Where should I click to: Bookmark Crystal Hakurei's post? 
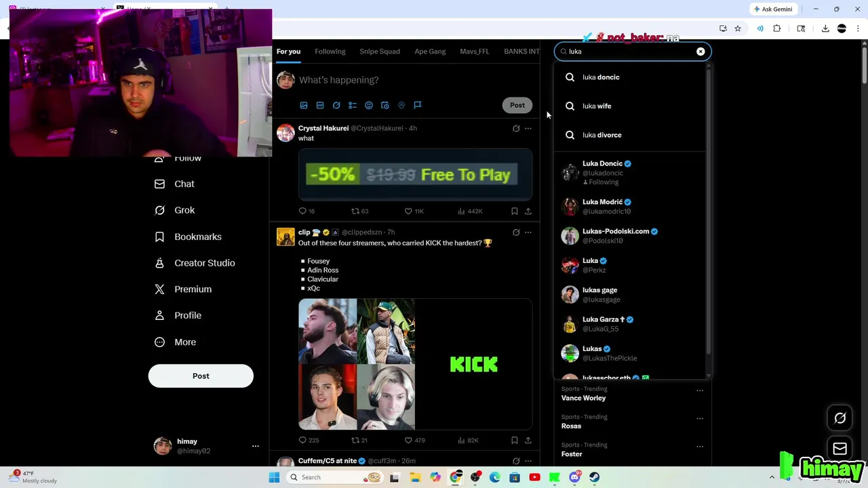[515, 211]
